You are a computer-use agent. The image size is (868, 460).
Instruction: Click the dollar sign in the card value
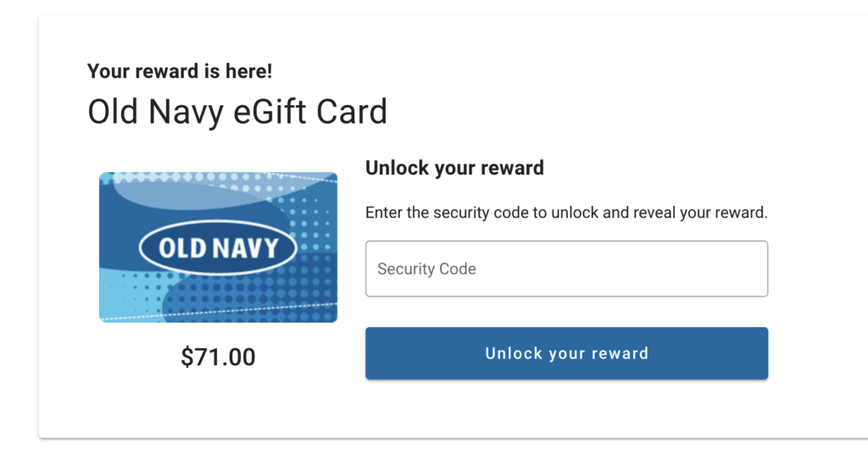click(x=187, y=357)
